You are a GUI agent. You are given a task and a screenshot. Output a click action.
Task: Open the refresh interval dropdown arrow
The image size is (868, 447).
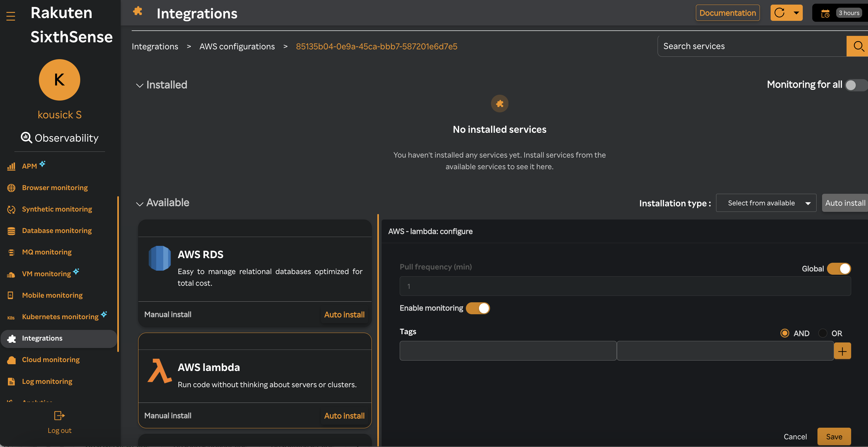796,13
